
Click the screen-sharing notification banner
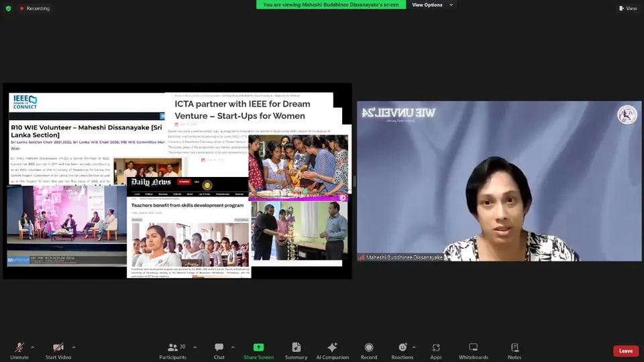pyautogui.click(x=331, y=5)
